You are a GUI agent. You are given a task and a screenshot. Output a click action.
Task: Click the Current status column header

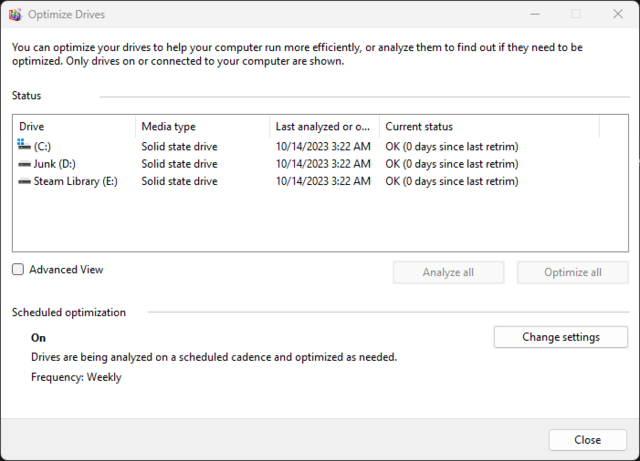(x=488, y=127)
